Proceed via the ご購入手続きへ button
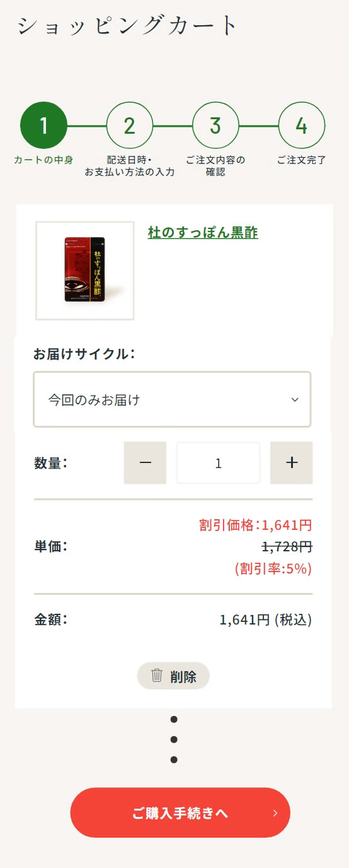This screenshot has width=349, height=868. pyautogui.click(x=180, y=812)
